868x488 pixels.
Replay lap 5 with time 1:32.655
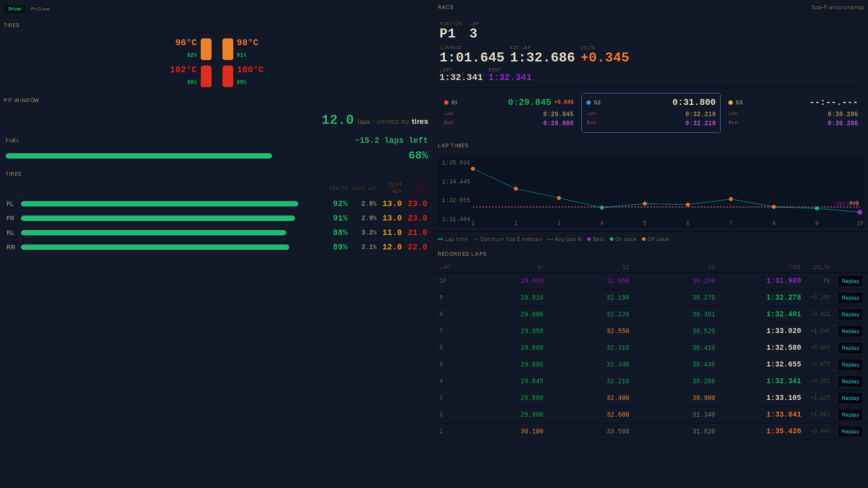[x=850, y=365]
